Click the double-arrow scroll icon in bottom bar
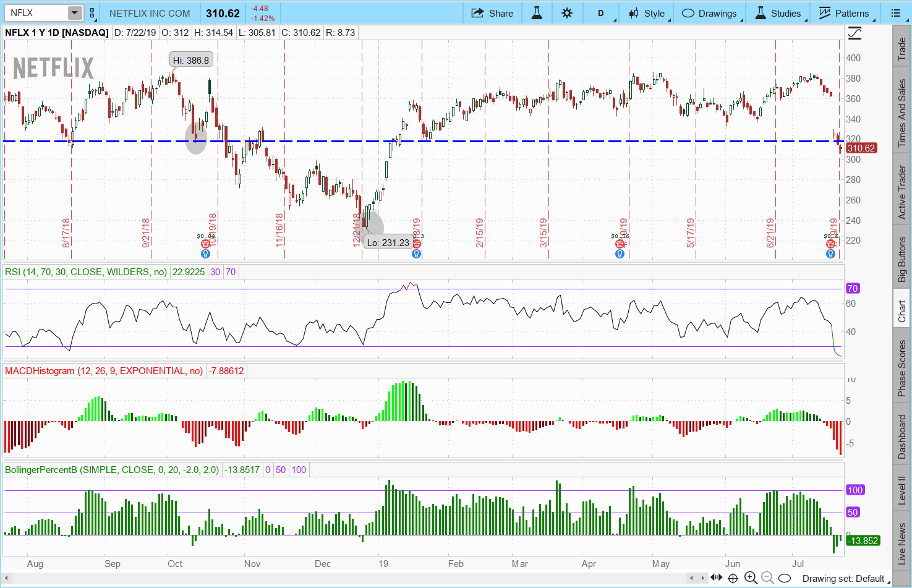Screen dimensions: 912x588 point(717,578)
